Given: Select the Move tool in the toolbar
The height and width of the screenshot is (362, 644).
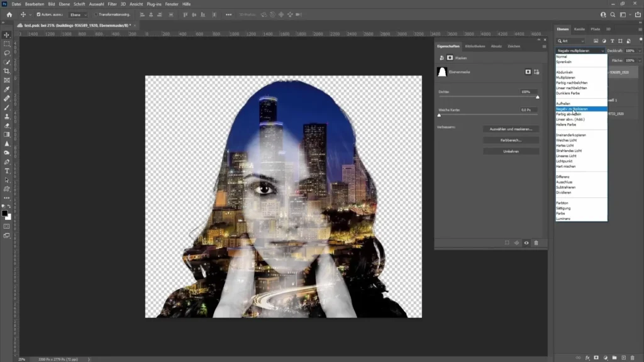Looking at the screenshot, I should pos(7,35).
